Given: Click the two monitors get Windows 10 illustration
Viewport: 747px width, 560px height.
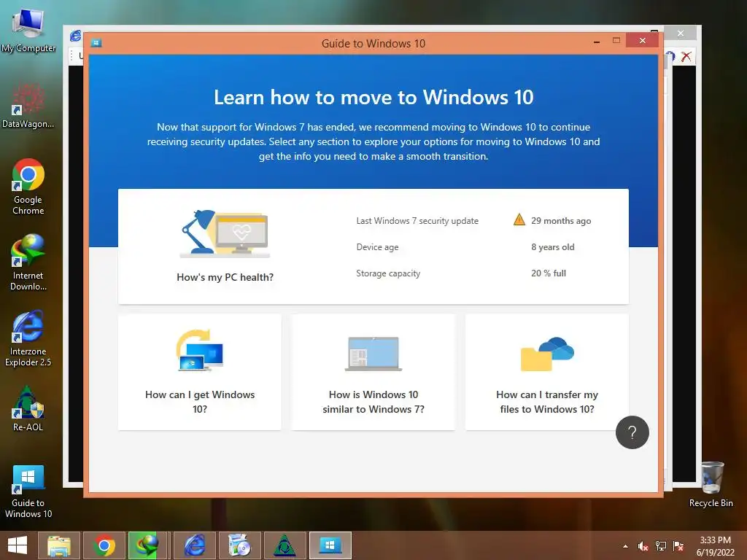Looking at the screenshot, I should [200, 350].
